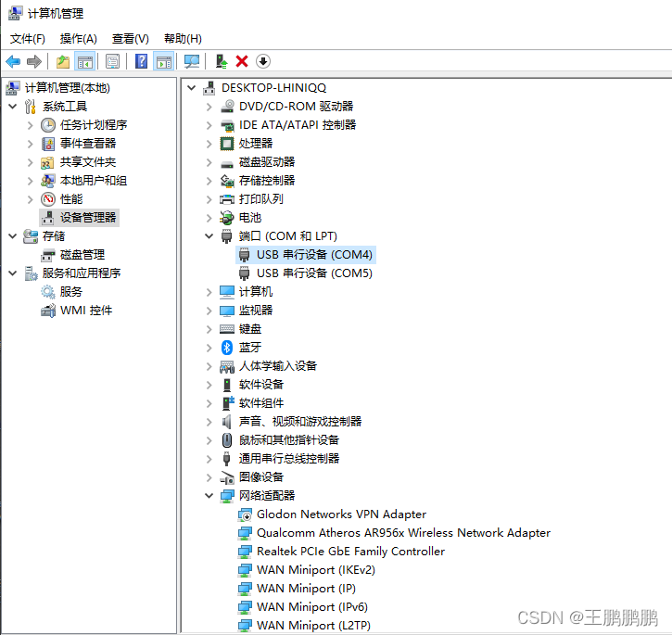Select 计算机 device category
This screenshot has width=672, height=635.
[x=256, y=292]
